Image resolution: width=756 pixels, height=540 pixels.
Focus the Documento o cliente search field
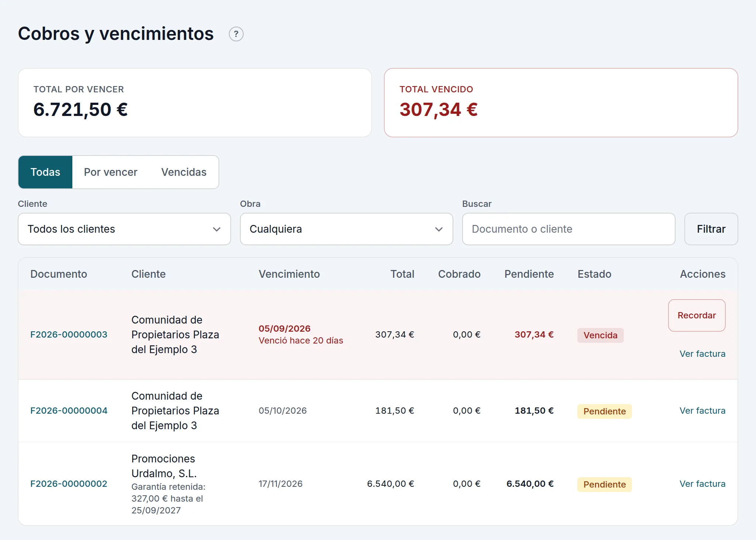568,229
